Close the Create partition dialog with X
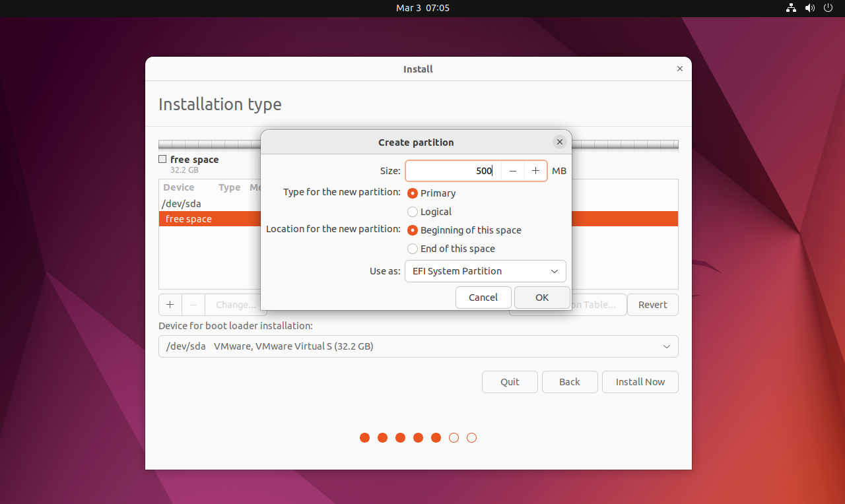 point(560,142)
